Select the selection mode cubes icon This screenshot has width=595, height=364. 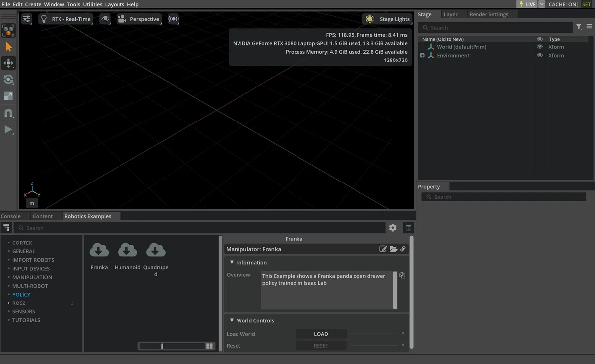click(8, 30)
